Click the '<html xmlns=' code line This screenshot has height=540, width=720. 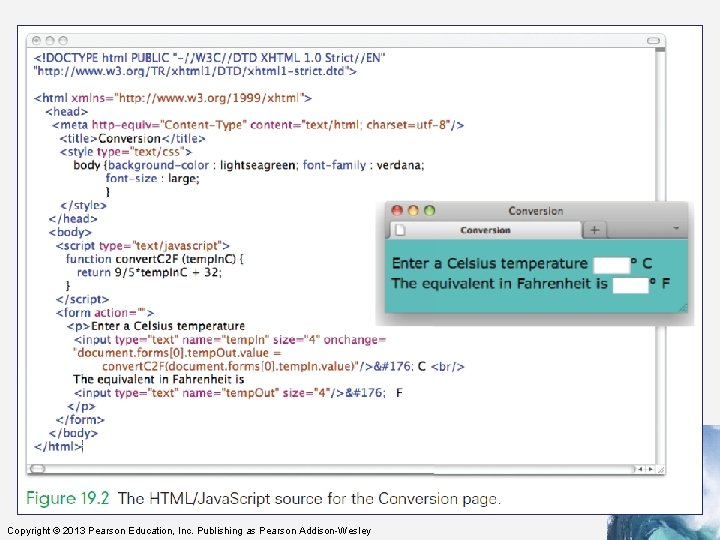click(173, 98)
